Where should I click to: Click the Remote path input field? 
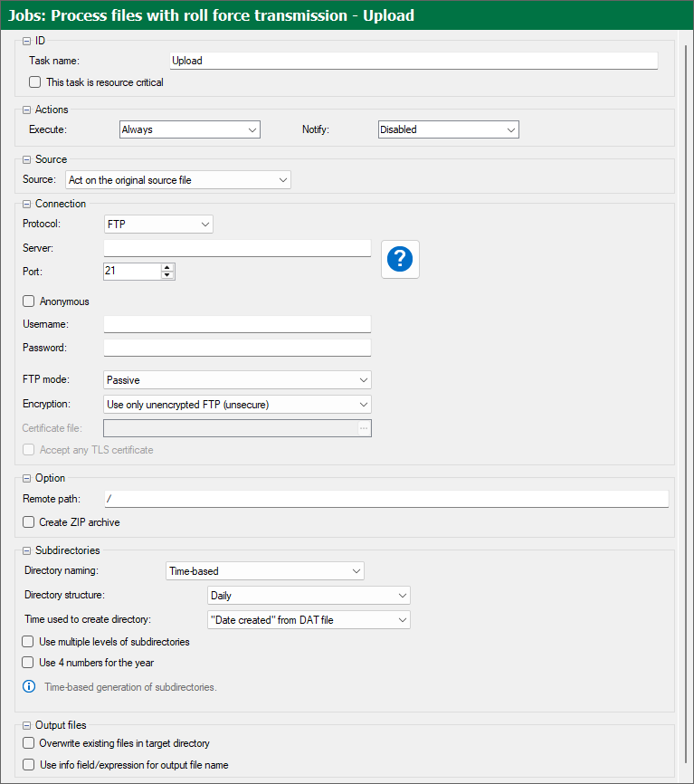point(386,499)
